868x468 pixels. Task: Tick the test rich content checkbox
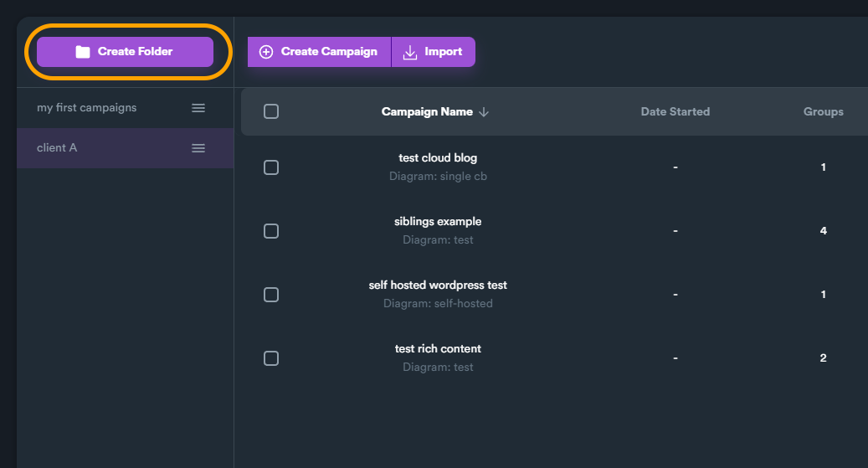coord(271,358)
